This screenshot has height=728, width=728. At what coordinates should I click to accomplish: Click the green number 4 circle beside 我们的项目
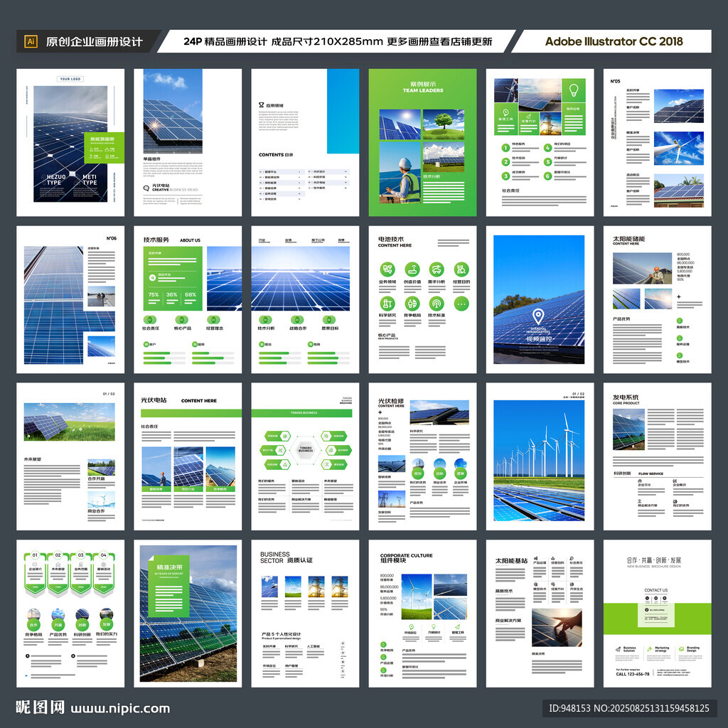[548, 148]
